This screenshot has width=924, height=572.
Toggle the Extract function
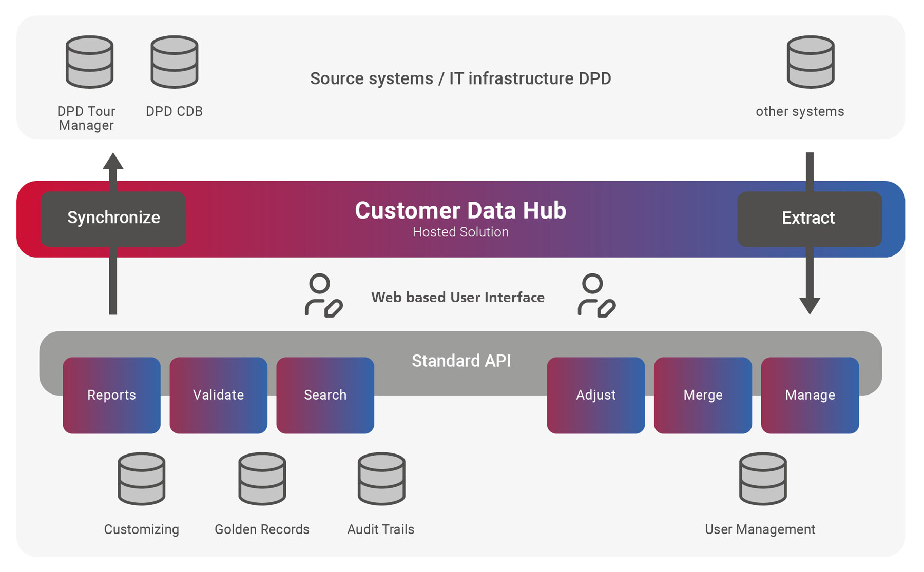(808, 218)
